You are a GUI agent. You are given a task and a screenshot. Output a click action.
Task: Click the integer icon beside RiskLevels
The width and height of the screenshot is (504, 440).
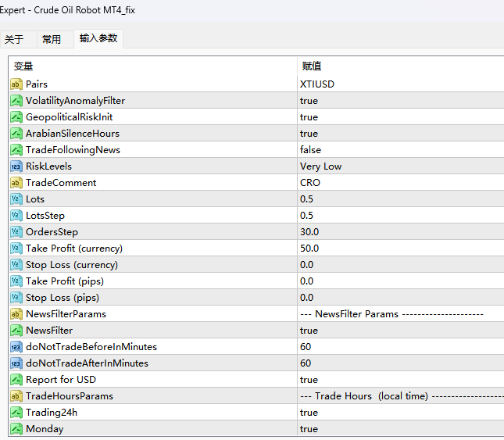click(16, 166)
